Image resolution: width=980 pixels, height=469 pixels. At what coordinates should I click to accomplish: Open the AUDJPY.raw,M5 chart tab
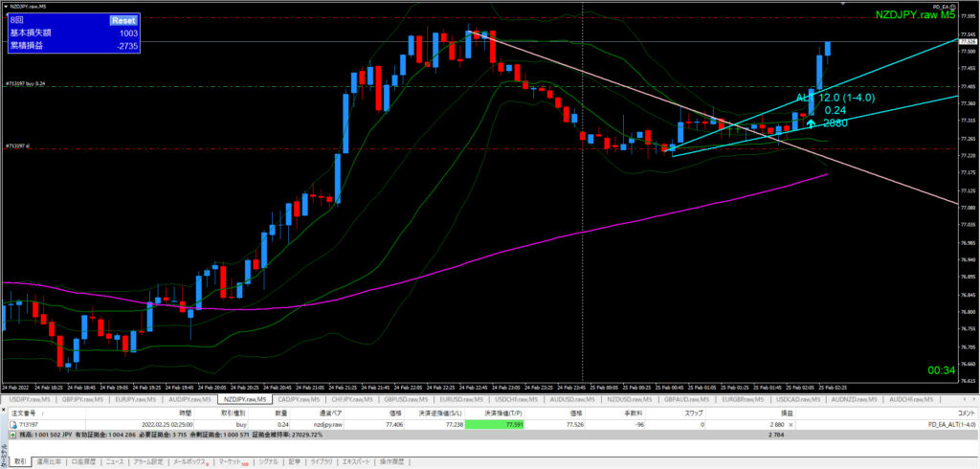pyautogui.click(x=190, y=399)
